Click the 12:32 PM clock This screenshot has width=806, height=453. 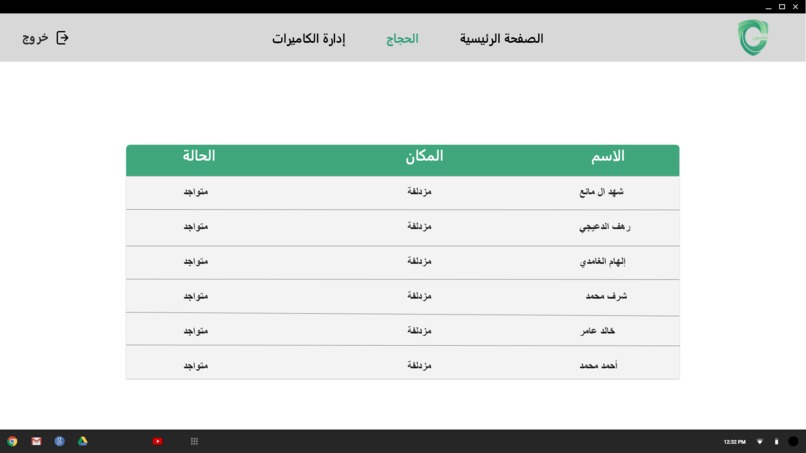735,442
